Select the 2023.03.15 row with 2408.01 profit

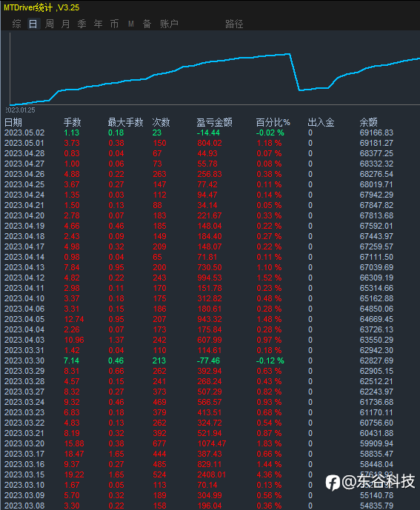pyautogui.click(x=210, y=474)
